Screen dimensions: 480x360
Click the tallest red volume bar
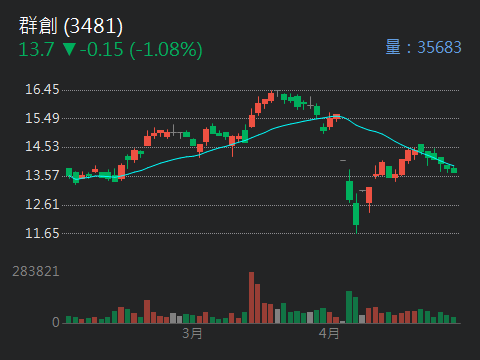[x=251, y=298]
